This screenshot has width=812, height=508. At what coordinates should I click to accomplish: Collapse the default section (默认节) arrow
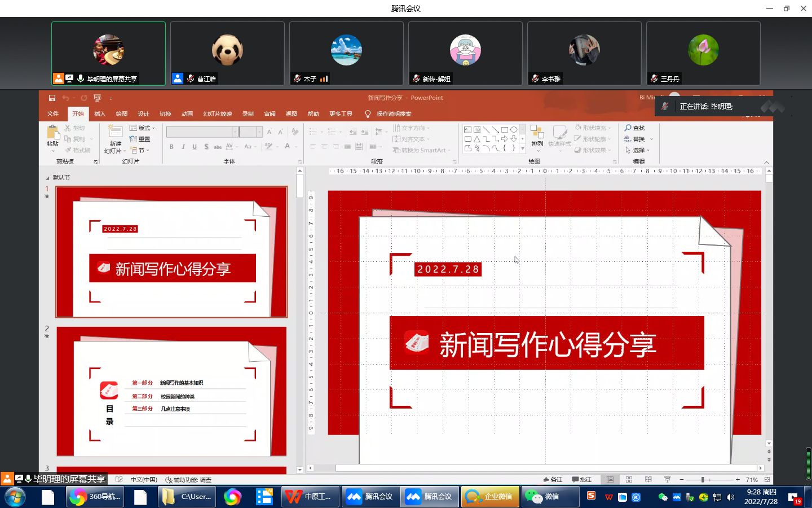tap(47, 178)
